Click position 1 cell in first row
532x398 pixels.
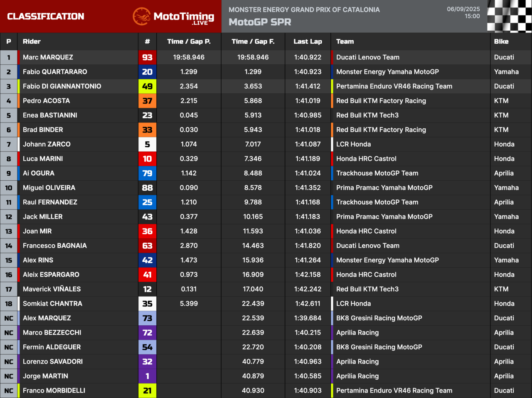point(9,57)
